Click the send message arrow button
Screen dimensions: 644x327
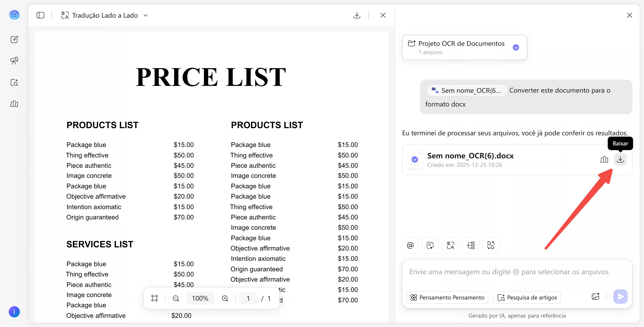pyautogui.click(x=620, y=297)
